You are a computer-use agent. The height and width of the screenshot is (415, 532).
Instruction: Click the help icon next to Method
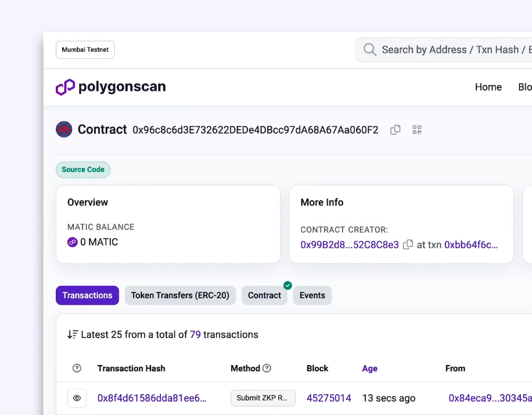point(267,368)
